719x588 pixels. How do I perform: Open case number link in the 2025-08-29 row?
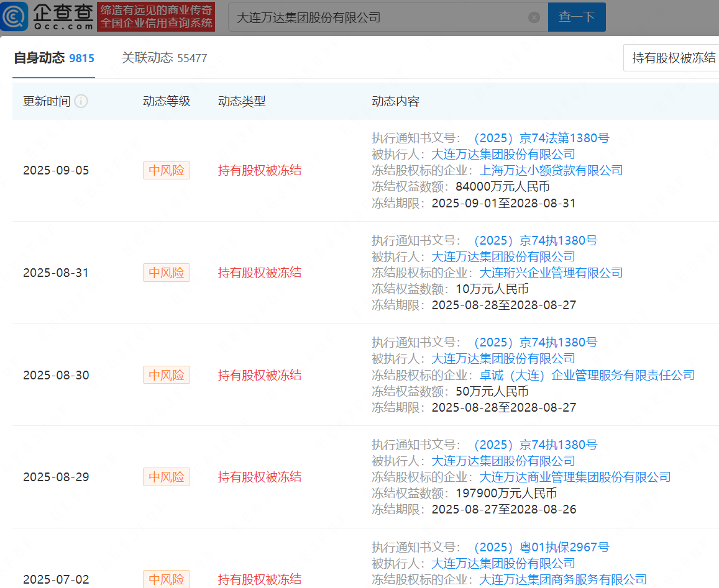click(534, 445)
